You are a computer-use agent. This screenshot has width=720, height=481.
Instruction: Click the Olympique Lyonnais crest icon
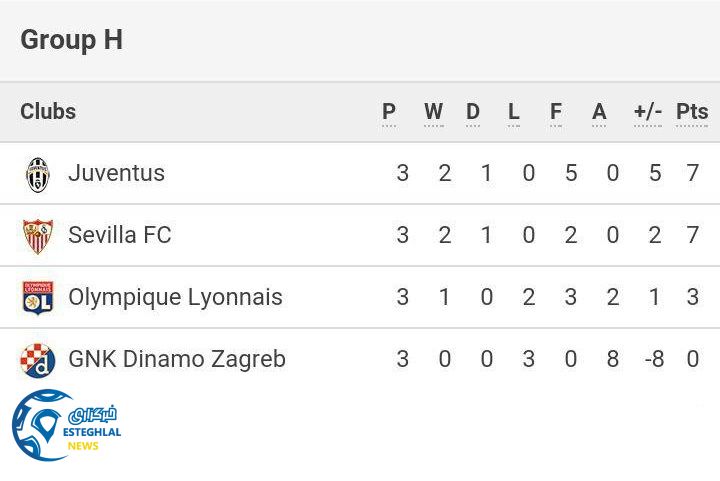pyautogui.click(x=38, y=298)
